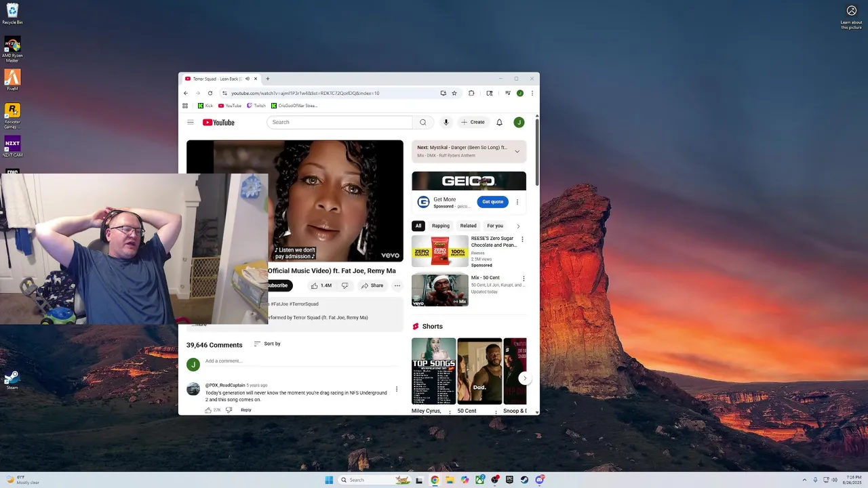Open options for the Geico ad
The image size is (868, 488).
click(517, 202)
